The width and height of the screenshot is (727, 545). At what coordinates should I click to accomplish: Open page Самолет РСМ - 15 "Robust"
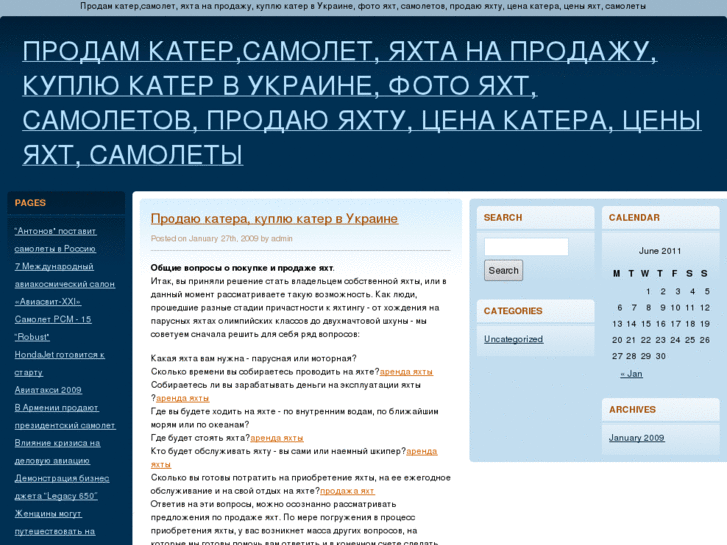coord(53,328)
